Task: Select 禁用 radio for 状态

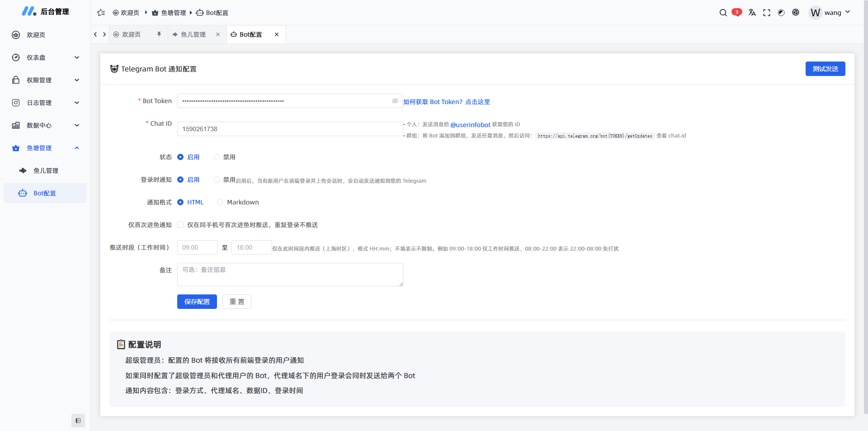Action: point(217,157)
